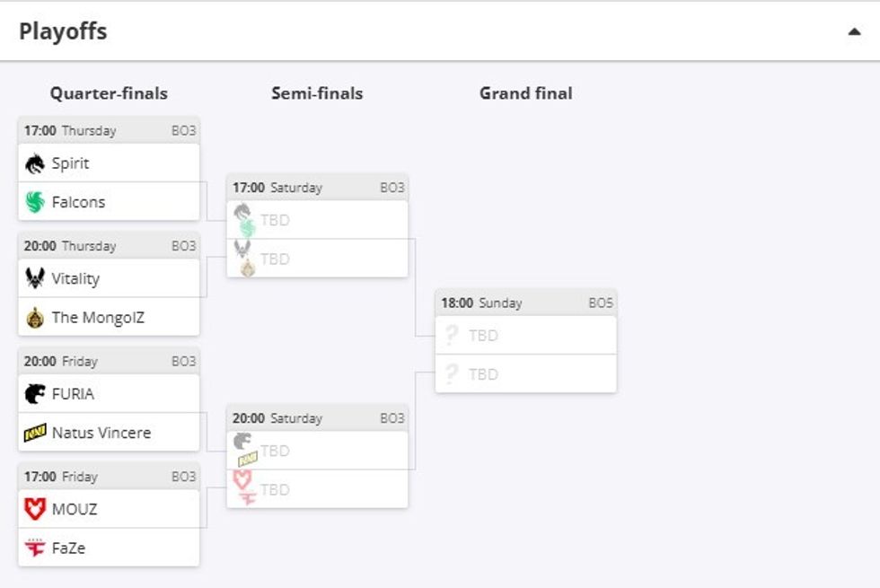The image size is (880, 588).
Task: Click the Natus Vincere logo icon
Action: pyautogui.click(x=35, y=433)
